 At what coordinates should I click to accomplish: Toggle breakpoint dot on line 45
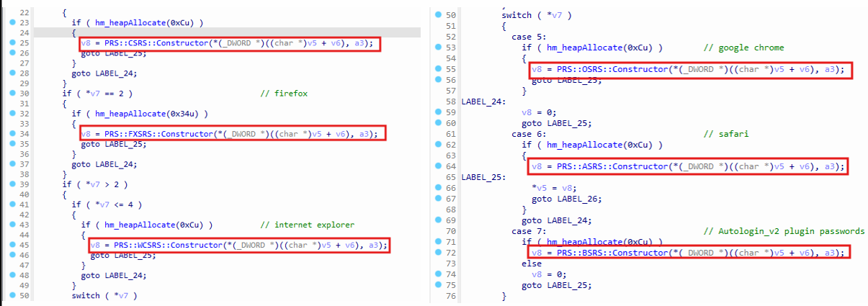(12, 245)
